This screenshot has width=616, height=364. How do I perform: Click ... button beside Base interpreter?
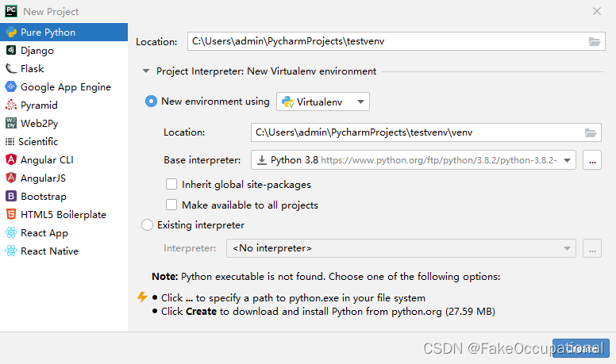click(592, 160)
